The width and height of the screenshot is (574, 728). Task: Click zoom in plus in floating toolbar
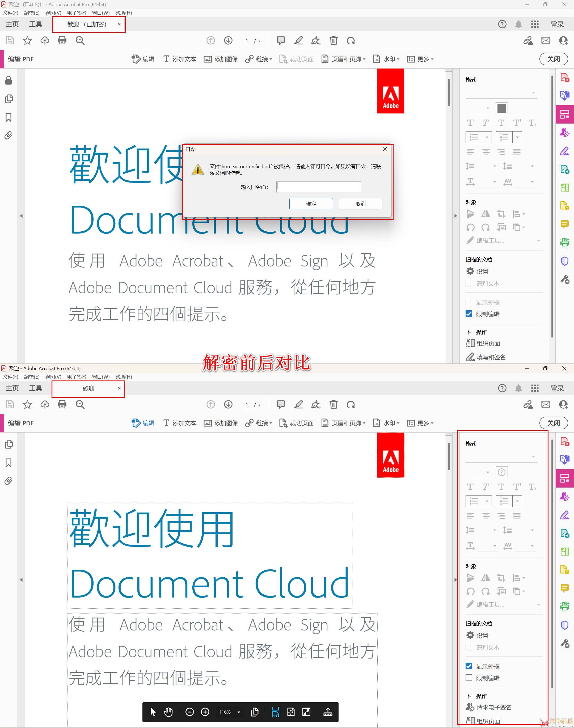pos(205,712)
